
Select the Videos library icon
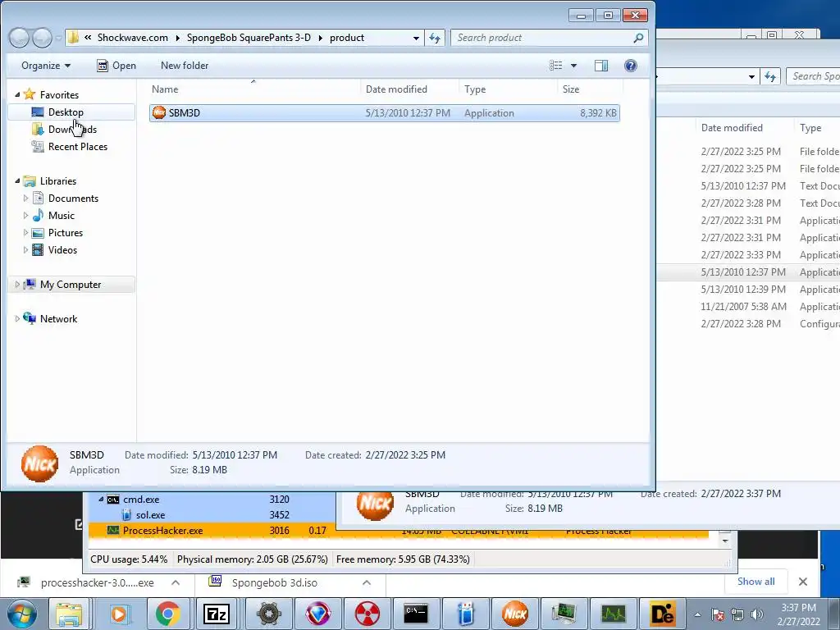(x=38, y=249)
